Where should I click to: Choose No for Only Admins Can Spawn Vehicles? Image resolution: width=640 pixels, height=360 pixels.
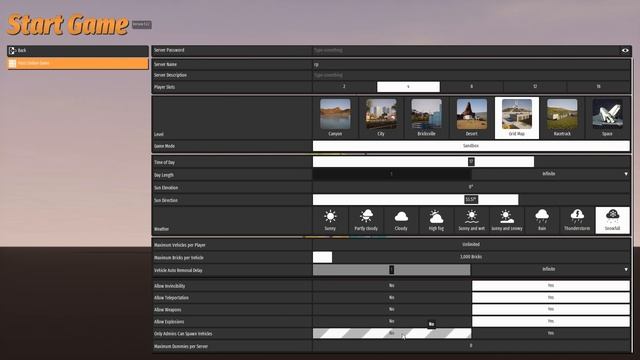392,333
